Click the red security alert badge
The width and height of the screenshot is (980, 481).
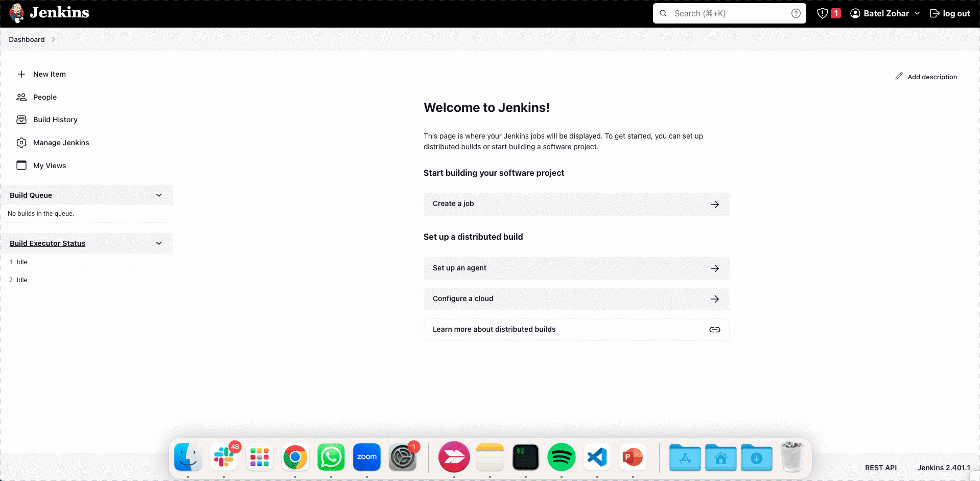coord(836,13)
